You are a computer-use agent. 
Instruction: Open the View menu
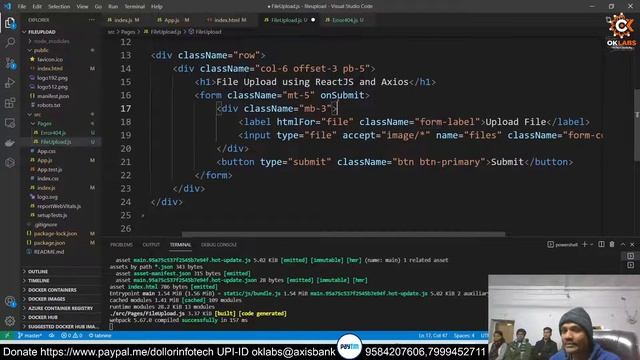(82, 7)
